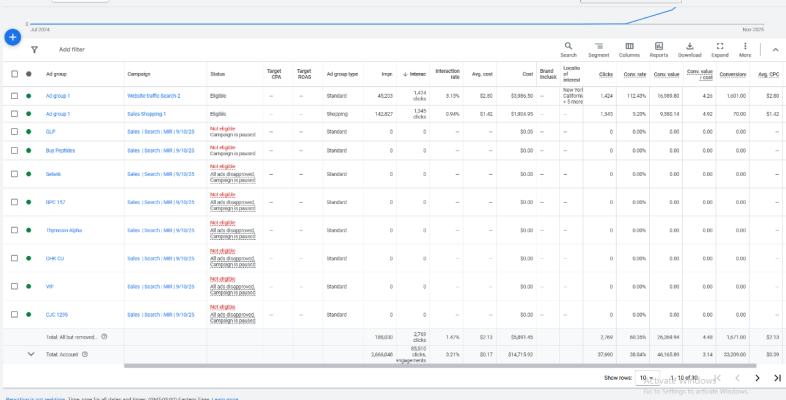Sort by Cost column header

[x=527, y=74]
